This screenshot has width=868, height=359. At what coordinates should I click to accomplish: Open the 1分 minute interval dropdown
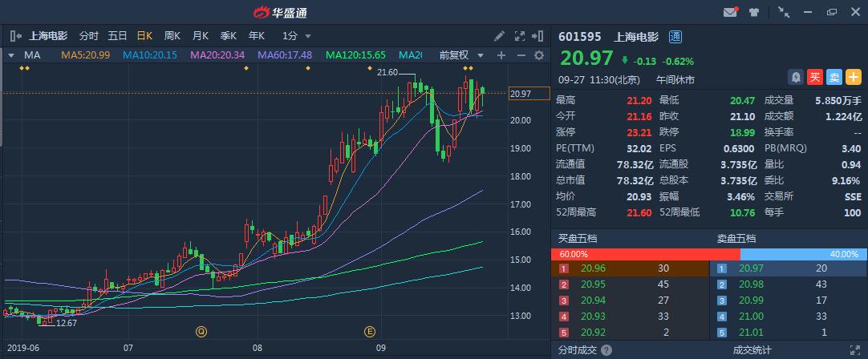(296, 37)
